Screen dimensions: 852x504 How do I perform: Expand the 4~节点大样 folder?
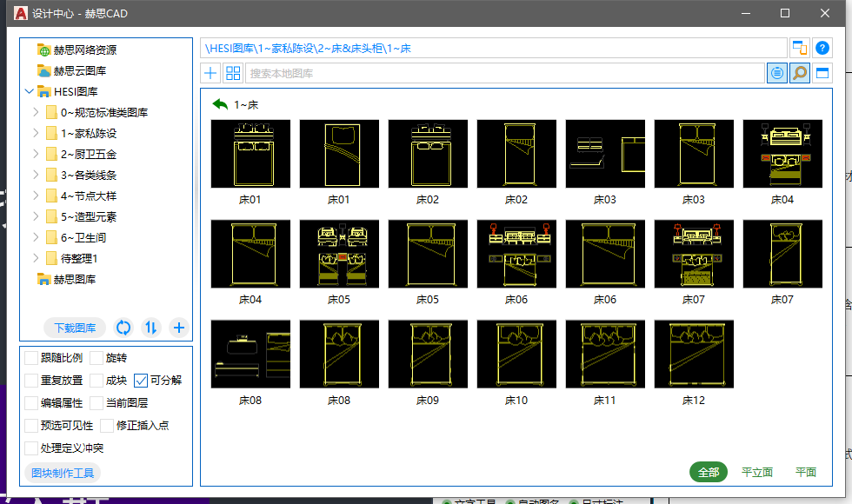[x=36, y=196]
